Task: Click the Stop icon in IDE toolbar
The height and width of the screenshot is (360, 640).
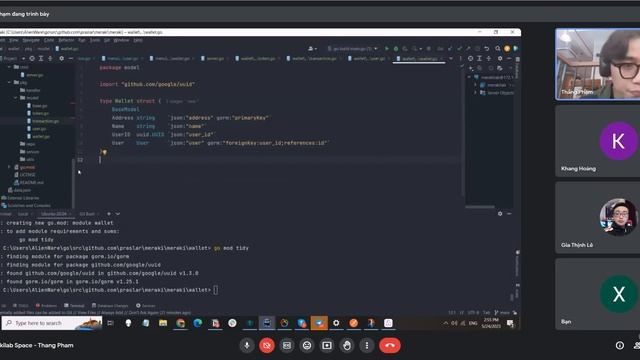Action: click(428, 49)
